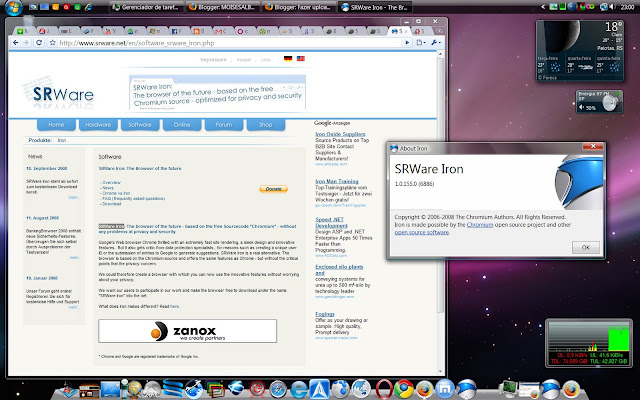Viewport: 640px width, 400px height.
Task: Bookmark this page with the star icon
Action: [x=52, y=42]
